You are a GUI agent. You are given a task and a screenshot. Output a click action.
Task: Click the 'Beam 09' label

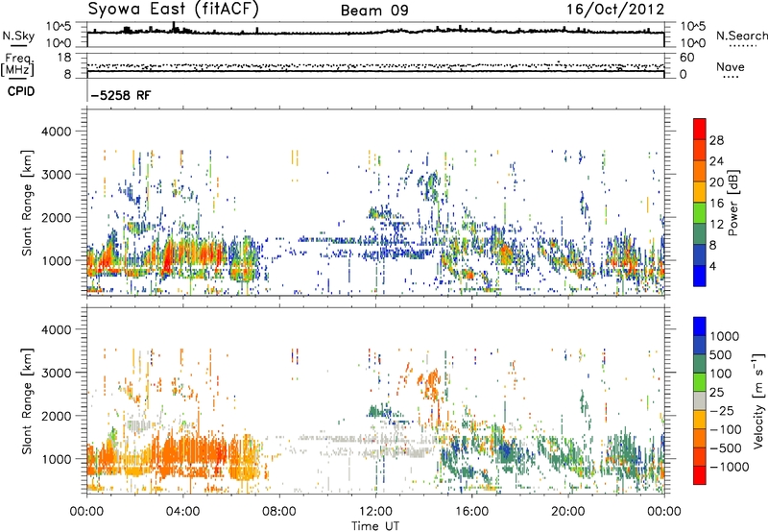[374, 11]
